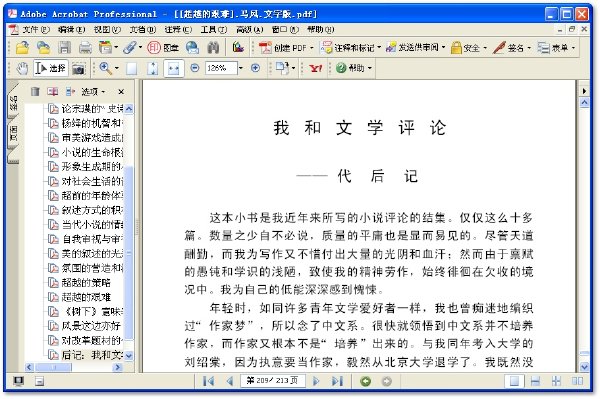This screenshot has height=399, width=600.
Task: Click the full screen monitor icon
Action: coord(18,381)
